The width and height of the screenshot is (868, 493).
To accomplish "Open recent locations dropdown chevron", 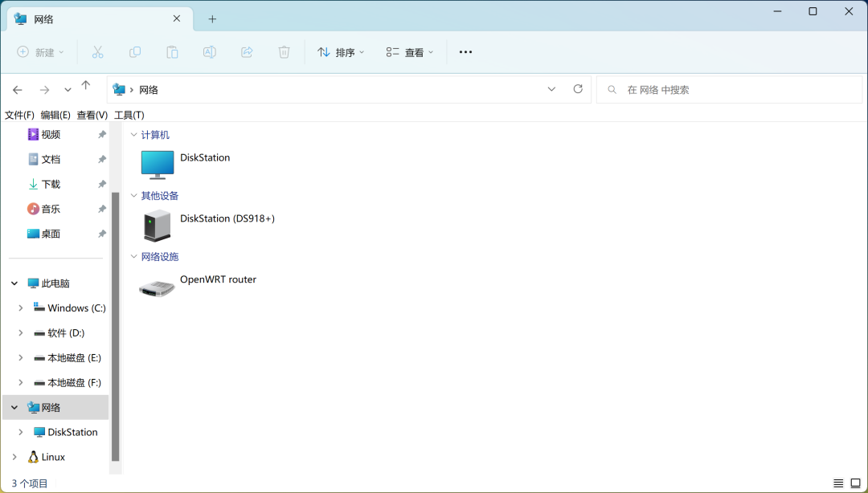I will tap(68, 90).
